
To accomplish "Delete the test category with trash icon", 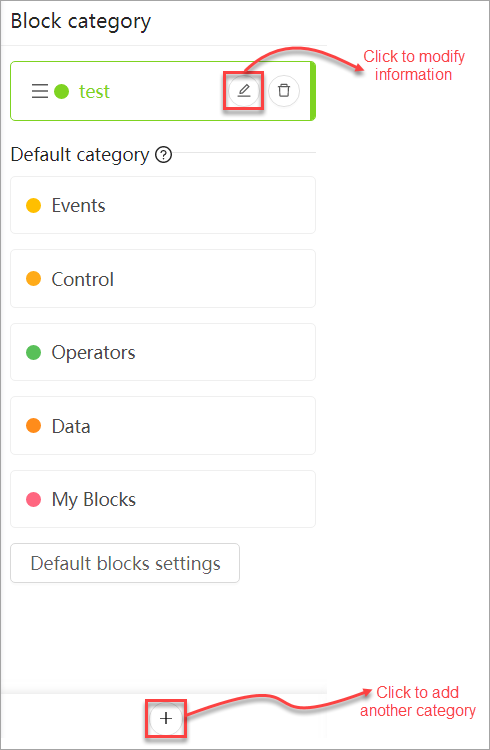I will [x=284, y=90].
